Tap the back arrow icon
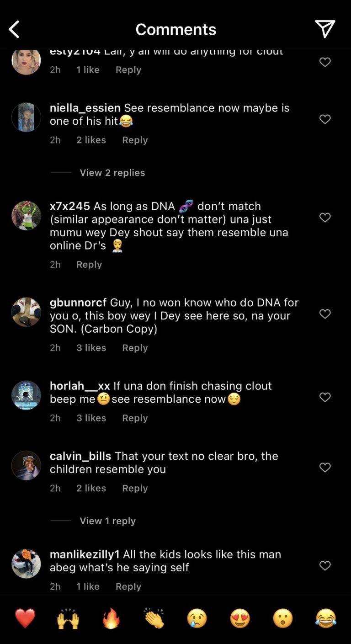 [x=14, y=30]
